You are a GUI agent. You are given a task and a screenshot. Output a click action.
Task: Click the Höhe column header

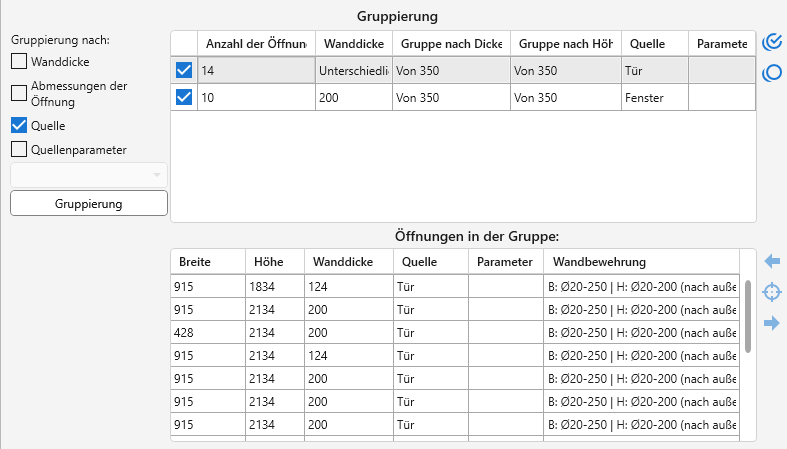[275, 262]
